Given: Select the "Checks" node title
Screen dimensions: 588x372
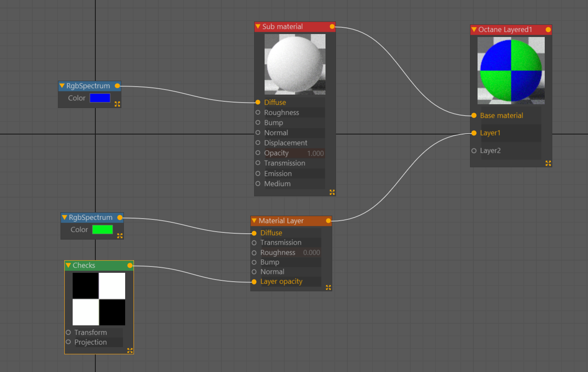Looking at the screenshot, I should click(x=84, y=265).
